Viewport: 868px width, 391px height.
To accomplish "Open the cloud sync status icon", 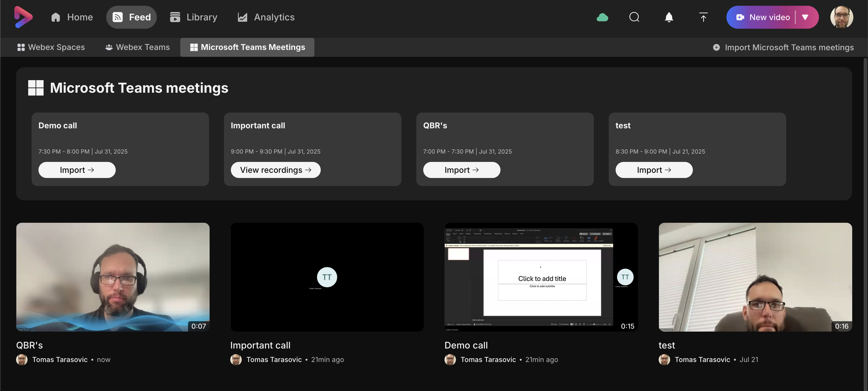I will pyautogui.click(x=602, y=17).
